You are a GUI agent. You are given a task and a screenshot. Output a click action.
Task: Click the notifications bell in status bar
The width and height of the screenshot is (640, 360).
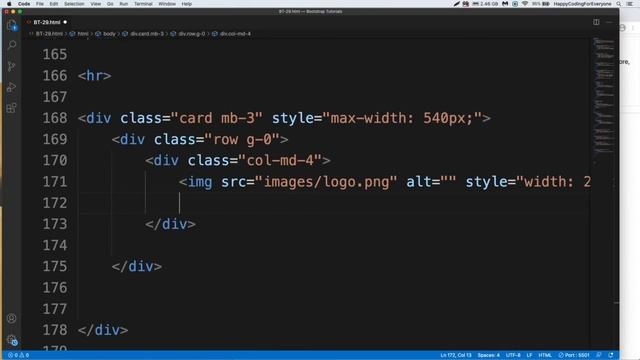click(611, 355)
